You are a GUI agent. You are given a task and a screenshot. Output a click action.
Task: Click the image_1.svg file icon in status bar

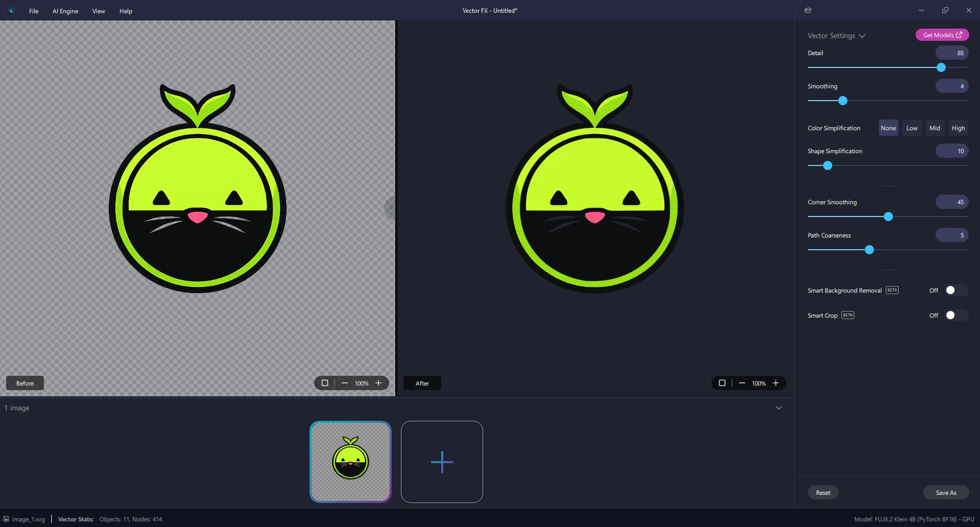pos(6,519)
